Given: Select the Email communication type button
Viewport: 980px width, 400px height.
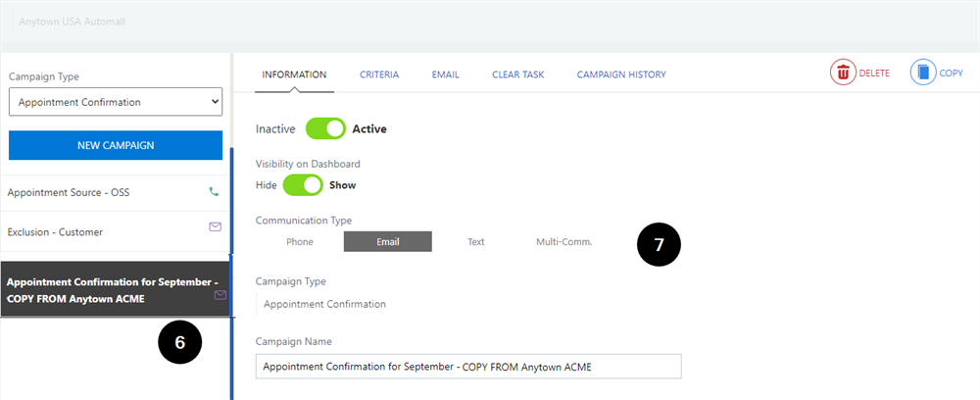Looking at the screenshot, I should 387,242.
